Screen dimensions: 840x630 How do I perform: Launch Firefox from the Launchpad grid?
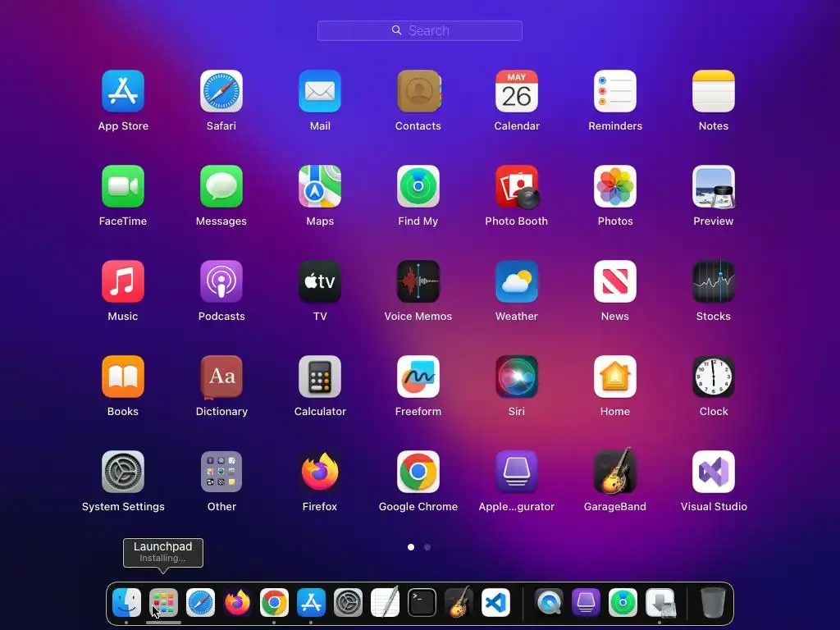[x=320, y=472]
